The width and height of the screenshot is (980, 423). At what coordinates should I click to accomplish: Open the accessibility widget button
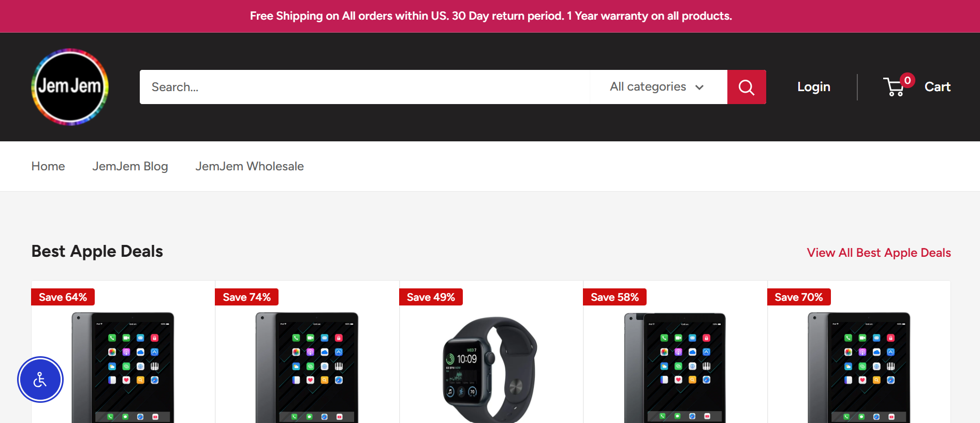(40, 380)
